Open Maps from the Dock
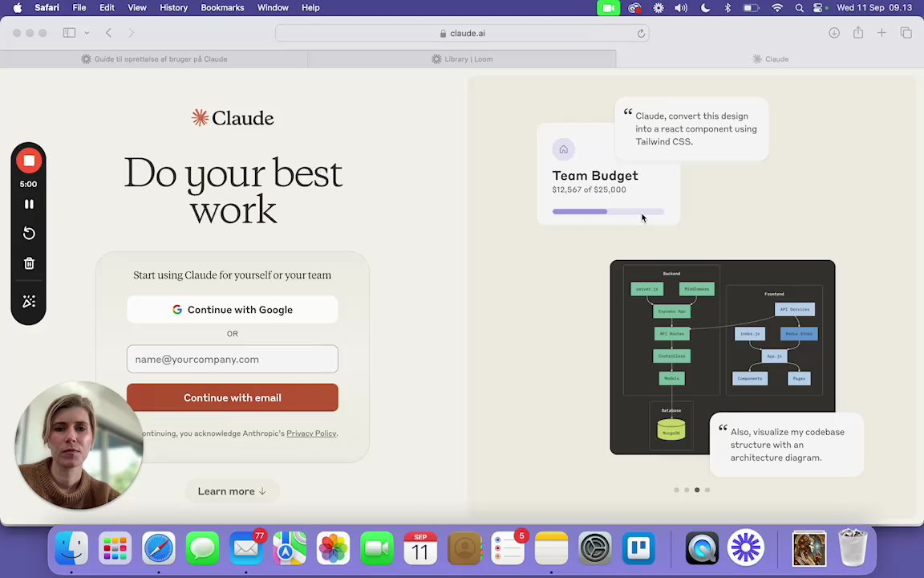 [290, 548]
